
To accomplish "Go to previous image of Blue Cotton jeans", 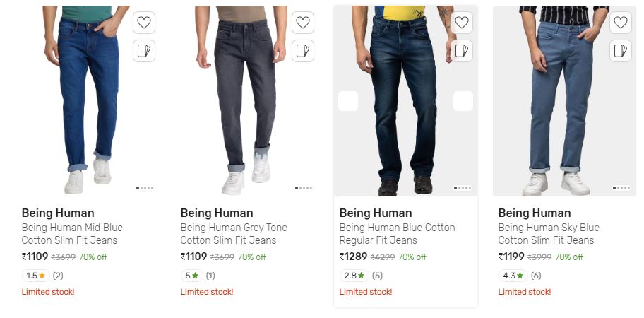I will click(348, 101).
